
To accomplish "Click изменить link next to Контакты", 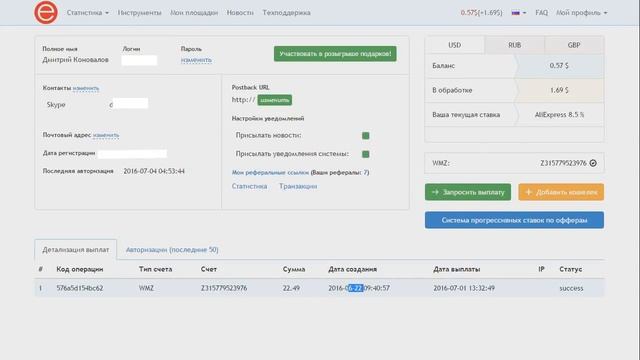I will tap(86, 88).
